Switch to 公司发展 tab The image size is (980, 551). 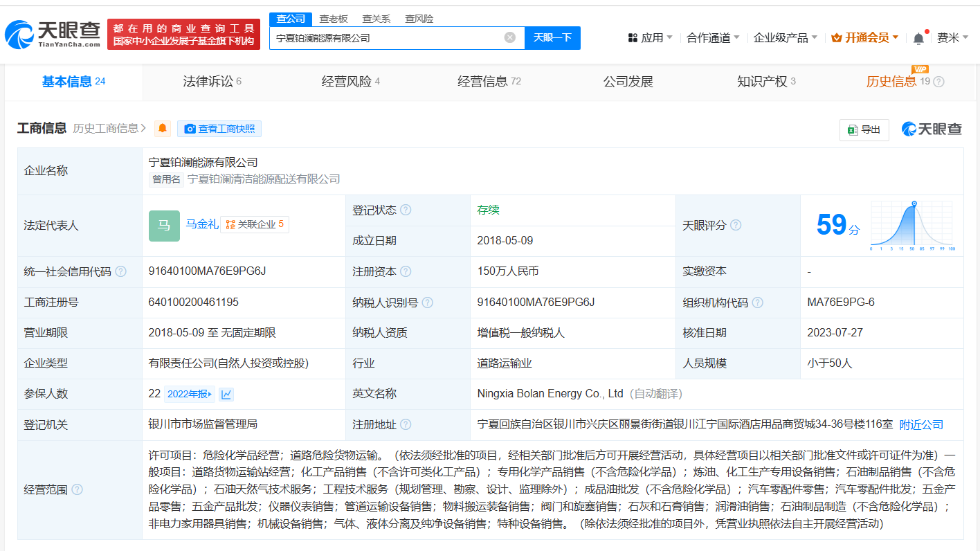coord(628,82)
